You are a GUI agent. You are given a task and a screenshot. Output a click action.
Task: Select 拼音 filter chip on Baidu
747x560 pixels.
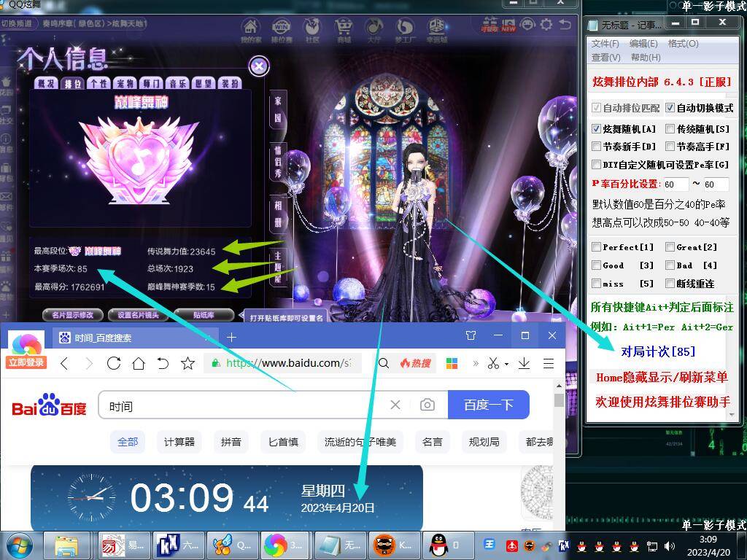coord(231,442)
